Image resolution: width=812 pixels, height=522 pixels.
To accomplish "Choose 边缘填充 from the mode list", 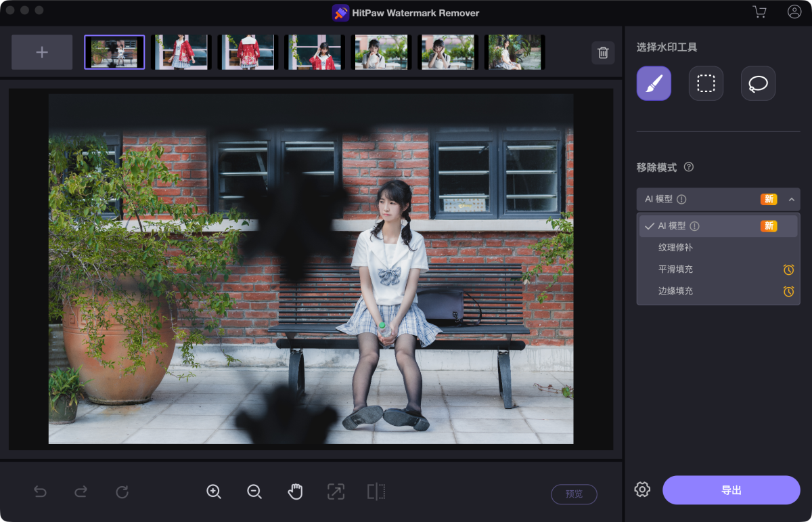I will (675, 291).
